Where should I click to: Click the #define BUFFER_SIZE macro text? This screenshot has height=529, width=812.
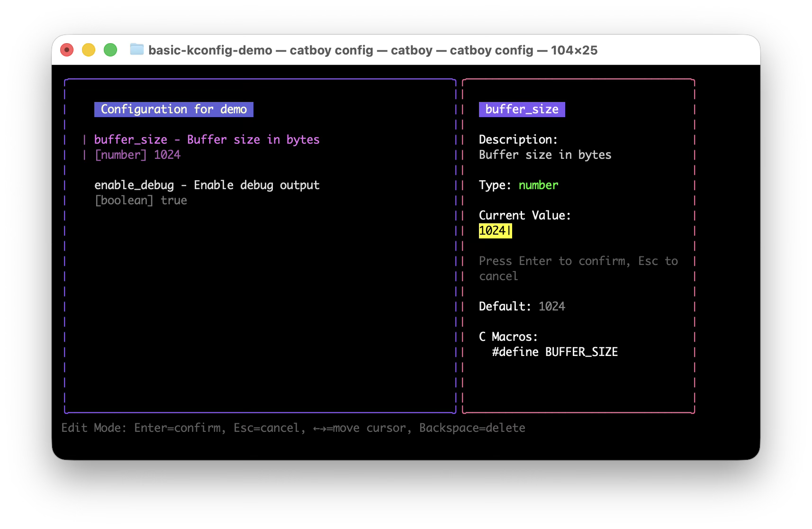point(555,352)
